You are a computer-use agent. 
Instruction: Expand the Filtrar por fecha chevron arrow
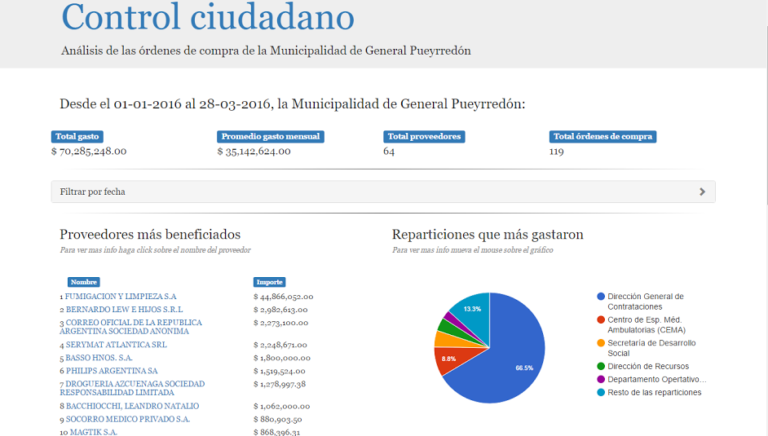click(702, 191)
